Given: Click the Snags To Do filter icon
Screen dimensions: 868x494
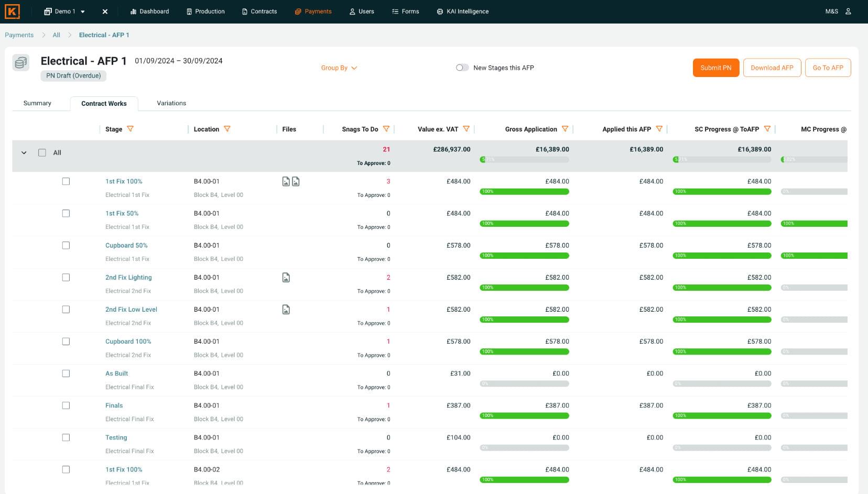Looking at the screenshot, I should click(x=386, y=129).
